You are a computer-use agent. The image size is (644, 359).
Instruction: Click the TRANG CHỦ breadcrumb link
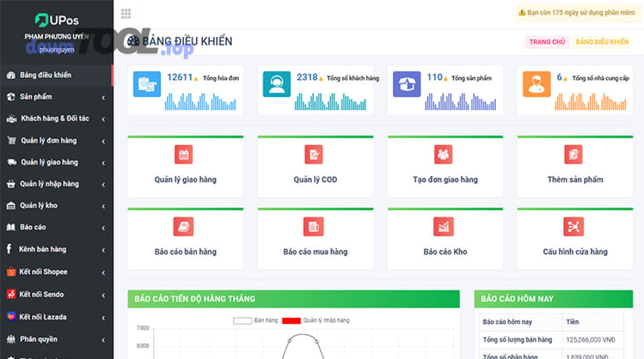(547, 42)
